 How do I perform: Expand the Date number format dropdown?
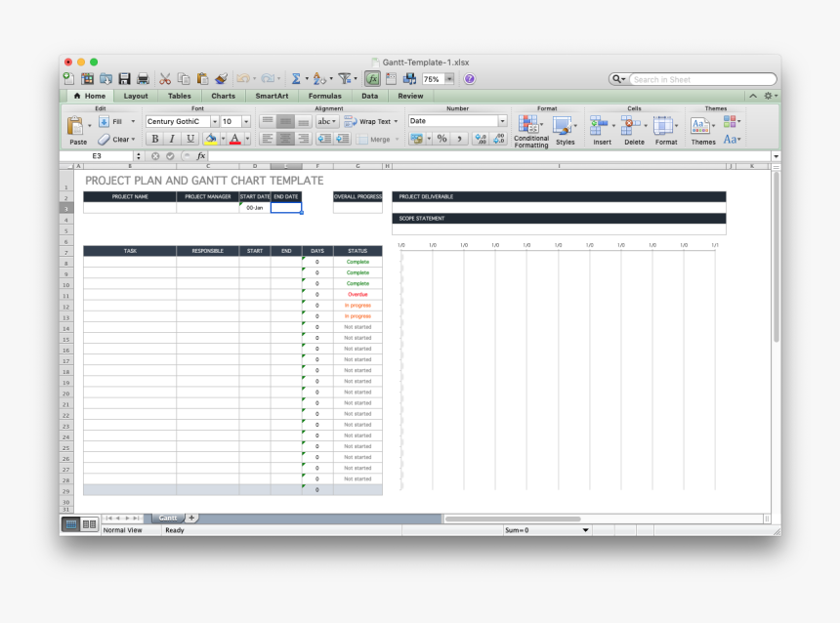tap(502, 122)
